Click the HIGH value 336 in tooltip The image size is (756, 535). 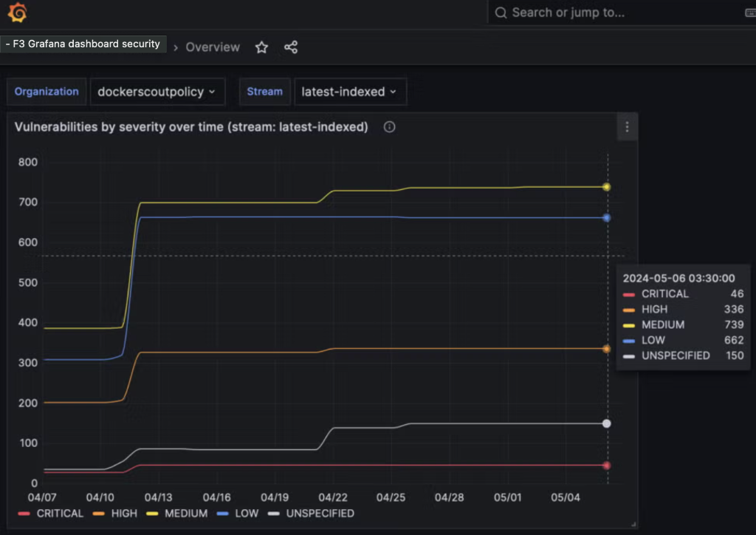coord(733,309)
